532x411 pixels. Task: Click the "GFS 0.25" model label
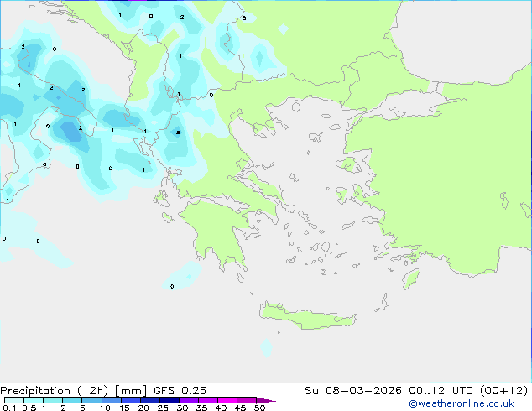point(180,391)
